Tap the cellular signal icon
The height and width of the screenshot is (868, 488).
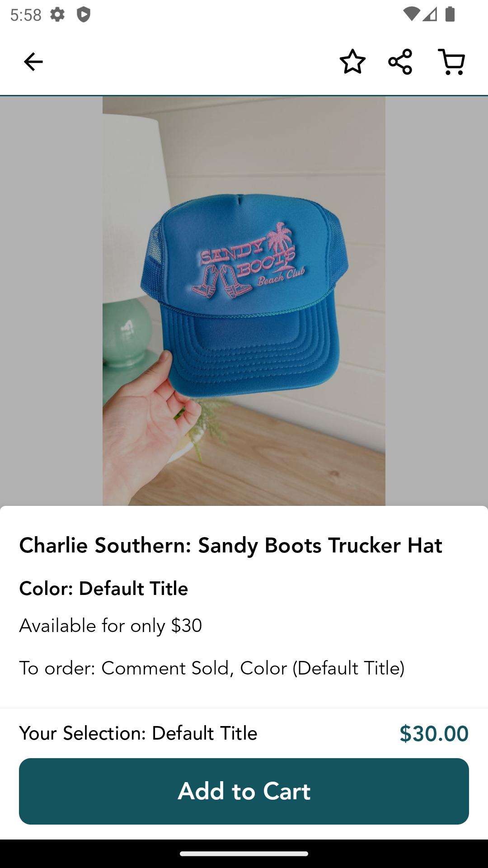click(430, 14)
